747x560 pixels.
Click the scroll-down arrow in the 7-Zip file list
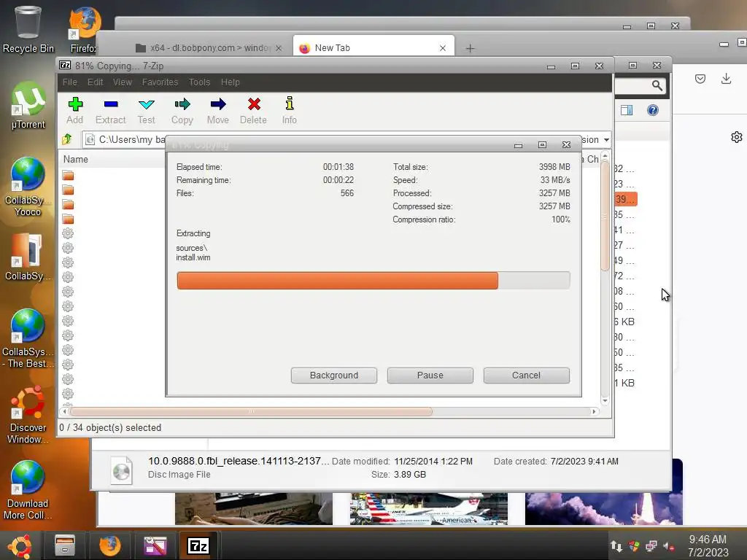tap(605, 401)
